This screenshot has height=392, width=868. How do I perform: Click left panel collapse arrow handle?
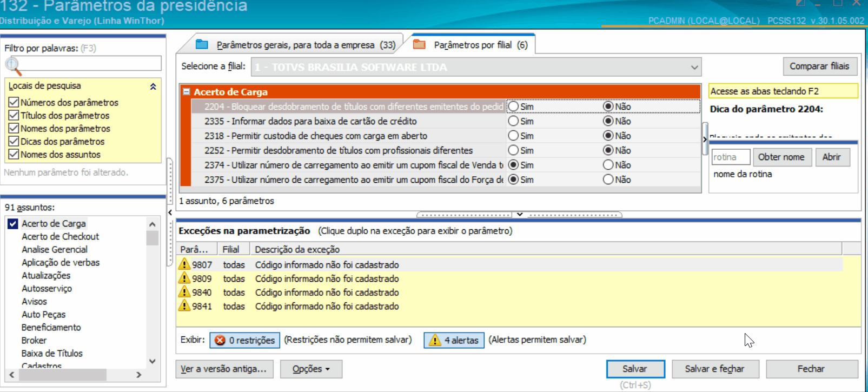point(170,212)
